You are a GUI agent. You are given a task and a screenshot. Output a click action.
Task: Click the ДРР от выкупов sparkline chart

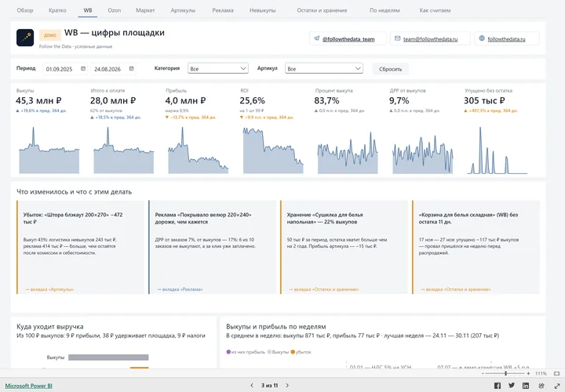423,154
